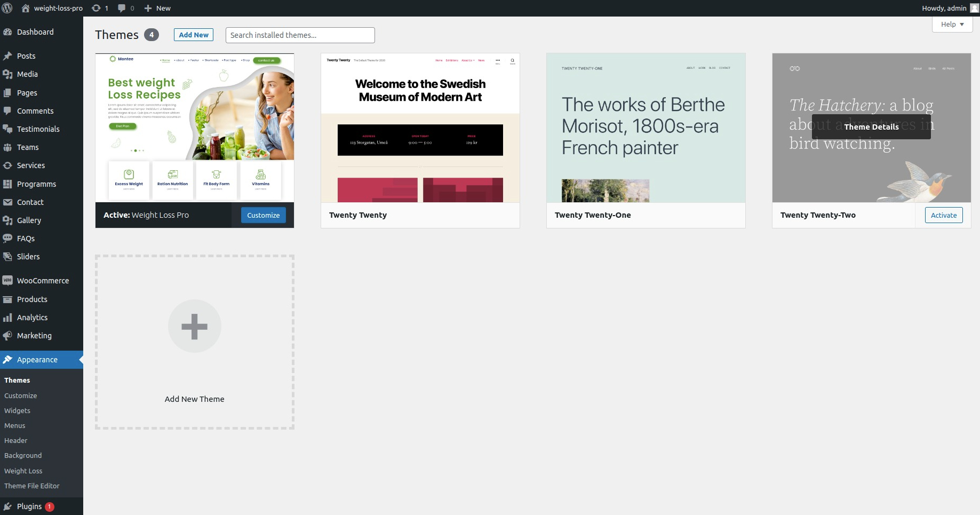Open the weight-loss-pro site link
980x515 pixels.
[x=58, y=8]
